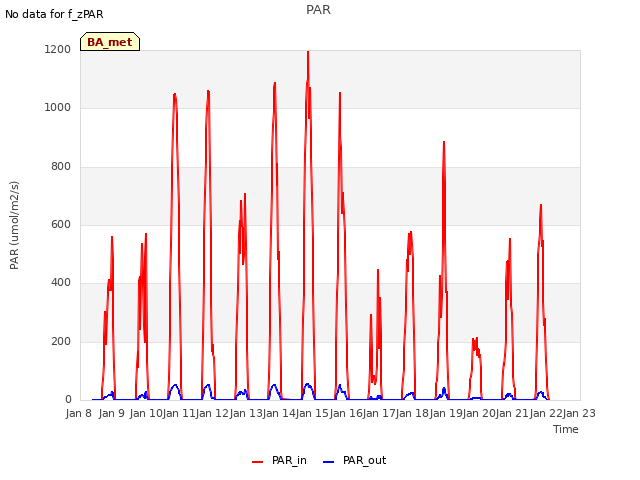Viewport: 640px width, 480px height.
Task: Click the 400 y-axis tick label
Action: (61, 283)
